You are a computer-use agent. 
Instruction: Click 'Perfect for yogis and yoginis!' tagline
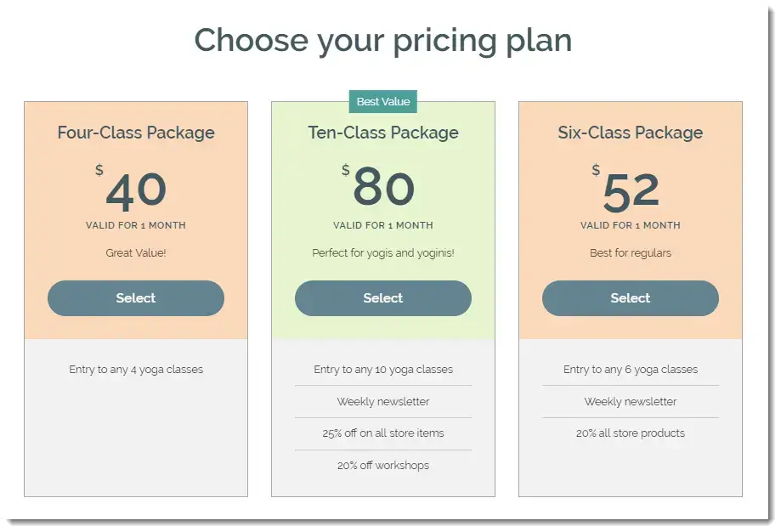click(x=383, y=253)
